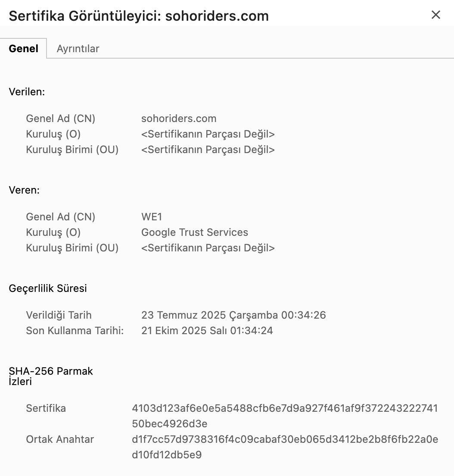Click the Son Kullanma Tarihi label

[75, 331]
